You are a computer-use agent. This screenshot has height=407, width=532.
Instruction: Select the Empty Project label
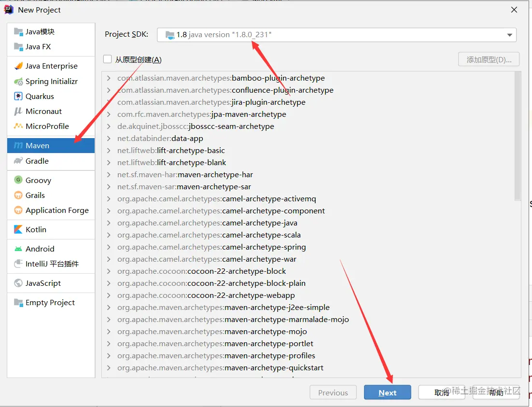[x=50, y=302]
